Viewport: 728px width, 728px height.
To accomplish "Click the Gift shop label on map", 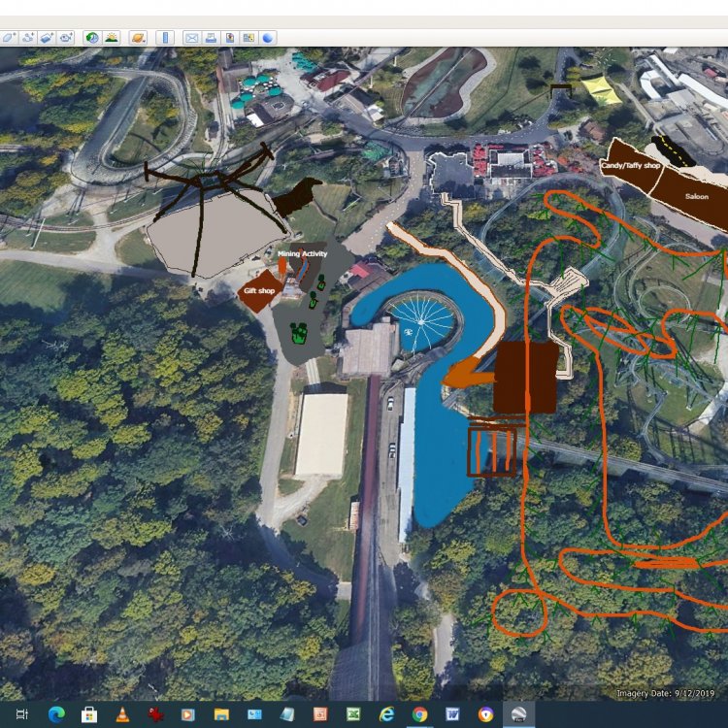I will click(259, 290).
